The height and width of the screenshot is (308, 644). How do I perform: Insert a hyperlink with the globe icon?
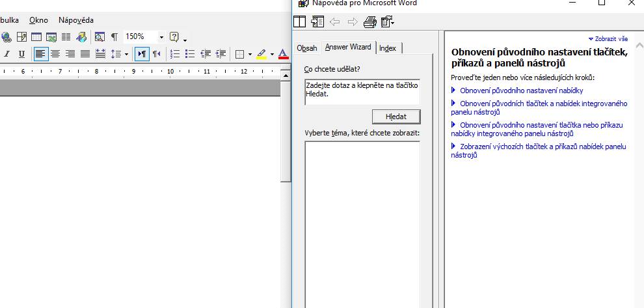6,37
